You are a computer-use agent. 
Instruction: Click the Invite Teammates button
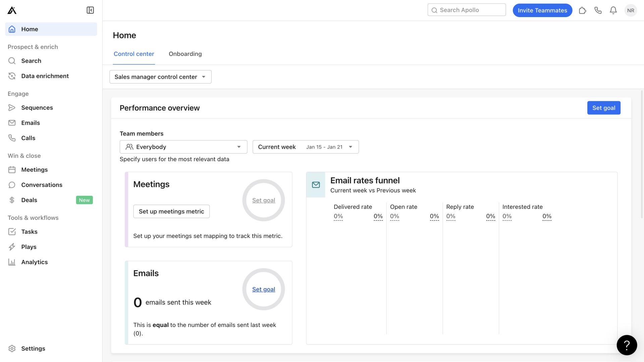tap(542, 10)
